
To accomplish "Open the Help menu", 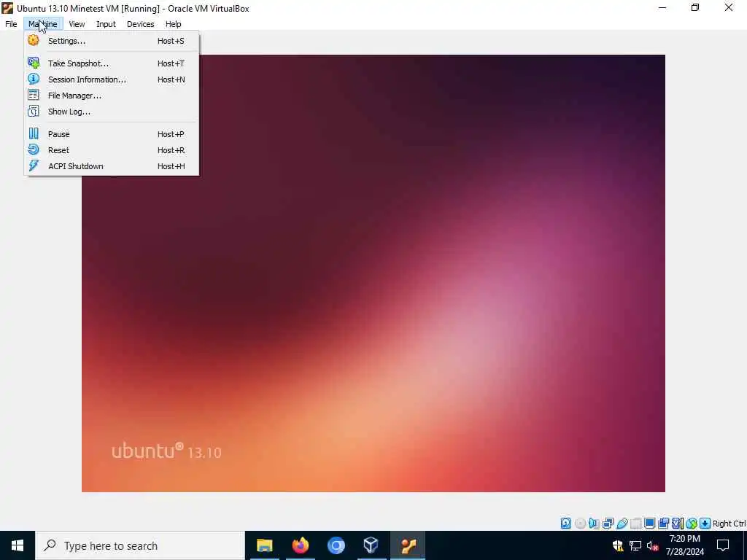I will pos(174,24).
